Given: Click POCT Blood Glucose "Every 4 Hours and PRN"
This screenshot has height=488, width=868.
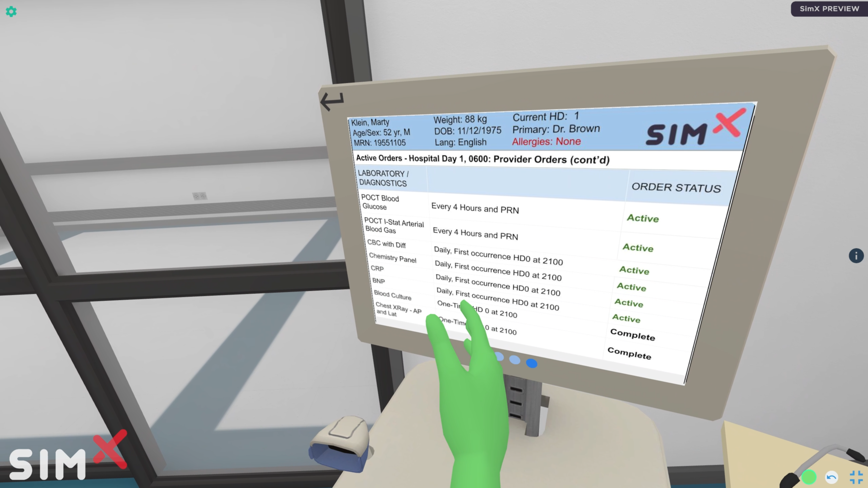Looking at the screenshot, I should (x=475, y=208).
